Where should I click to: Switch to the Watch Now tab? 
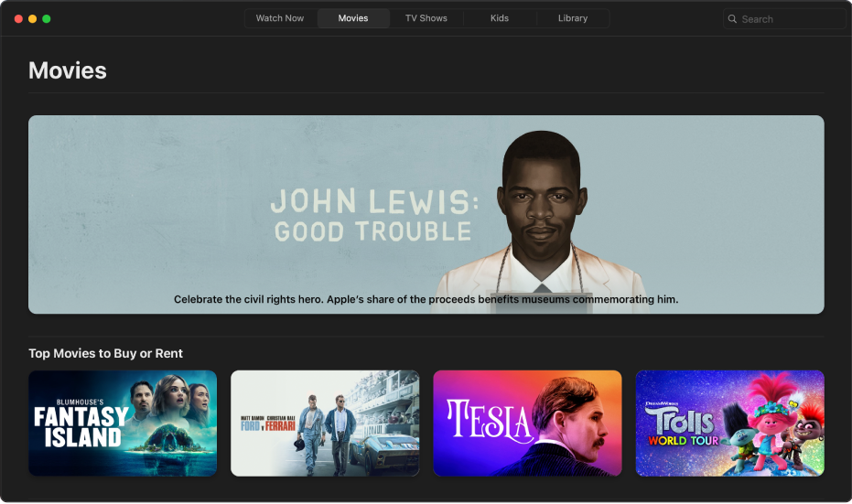point(280,18)
